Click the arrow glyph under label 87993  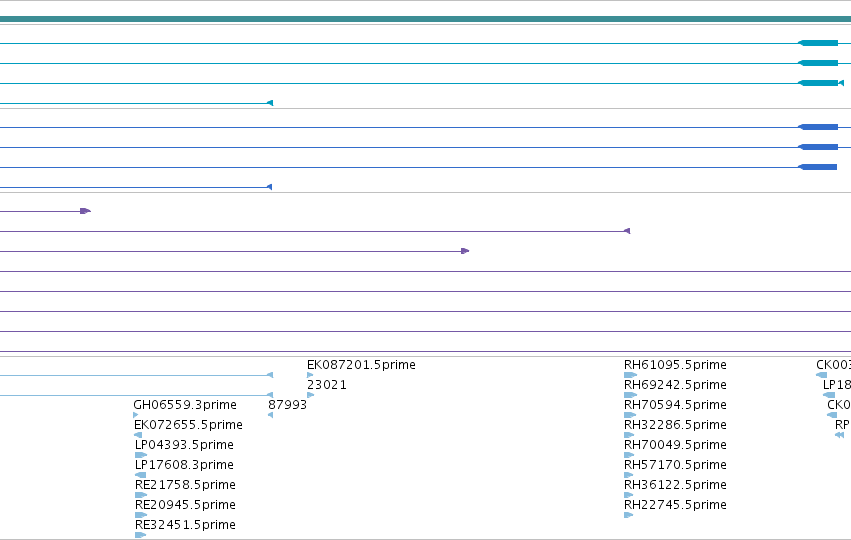pyautogui.click(x=270, y=415)
